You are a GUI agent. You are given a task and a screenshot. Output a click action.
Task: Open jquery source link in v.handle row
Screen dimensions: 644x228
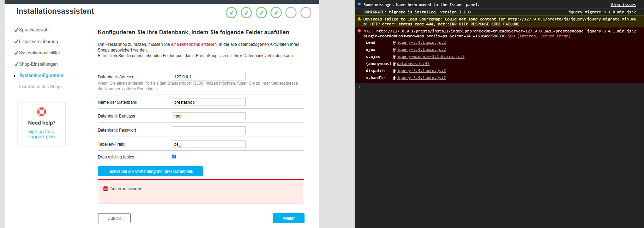421,78
